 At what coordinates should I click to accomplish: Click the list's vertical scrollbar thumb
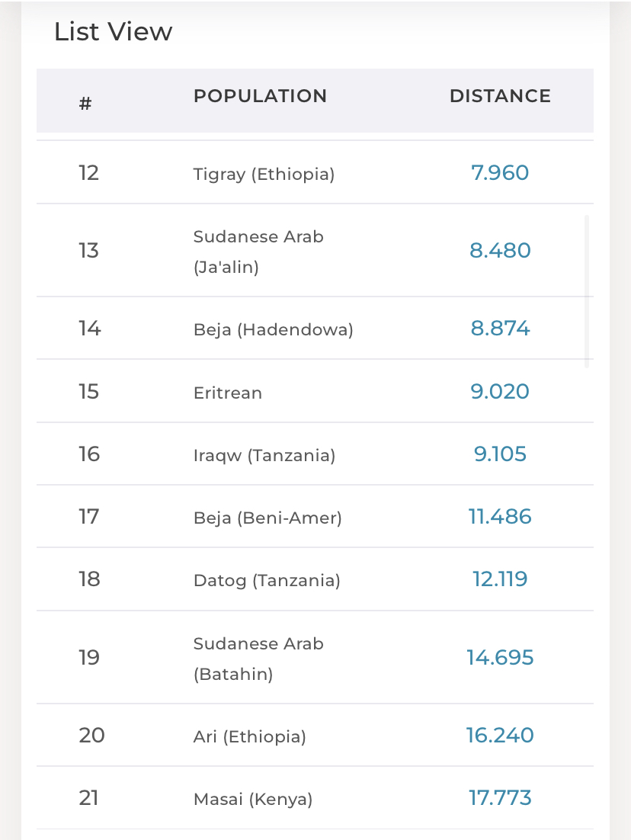(587, 290)
